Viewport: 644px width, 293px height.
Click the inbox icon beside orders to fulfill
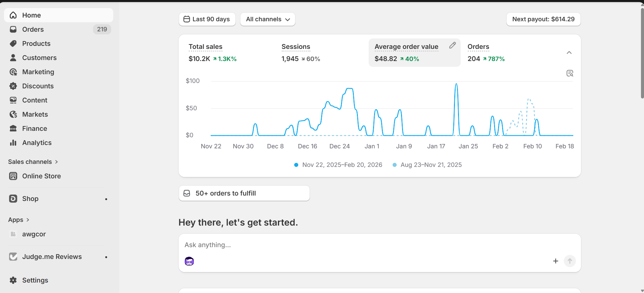[x=187, y=193]
